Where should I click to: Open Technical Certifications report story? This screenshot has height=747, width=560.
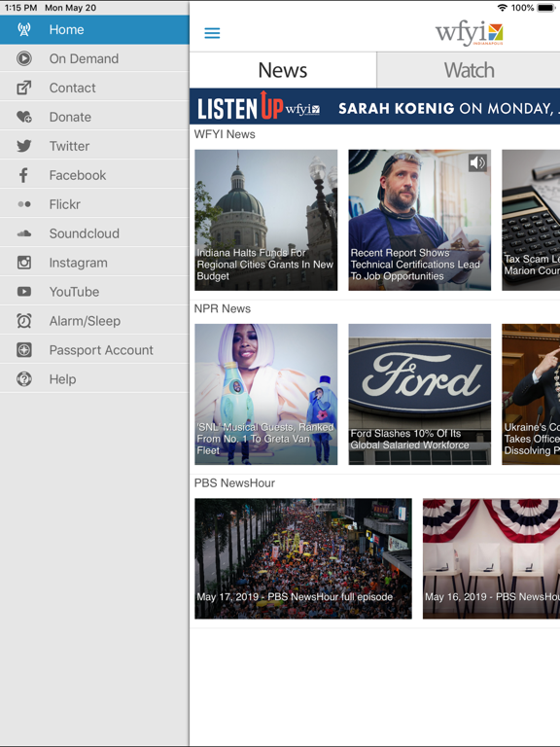(x=420, y=220)
